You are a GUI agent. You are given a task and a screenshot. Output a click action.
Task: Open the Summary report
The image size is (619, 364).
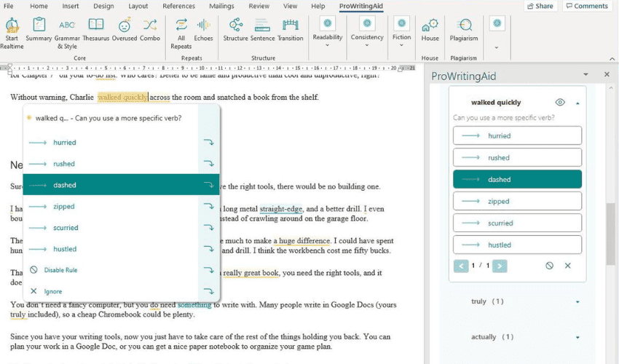coord(39,29)
